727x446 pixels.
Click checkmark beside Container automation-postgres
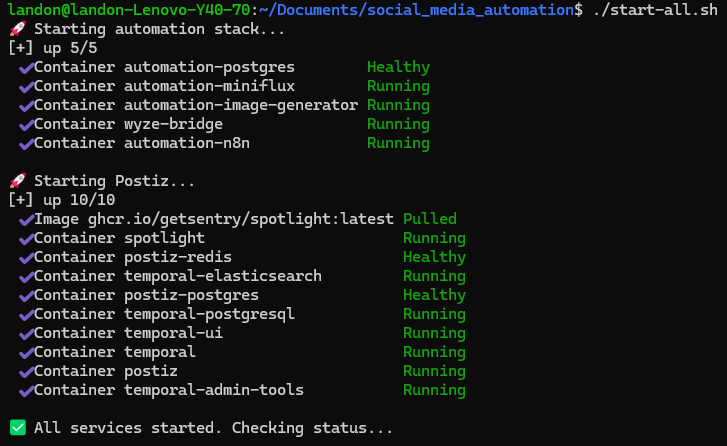(x=26, y=68)
